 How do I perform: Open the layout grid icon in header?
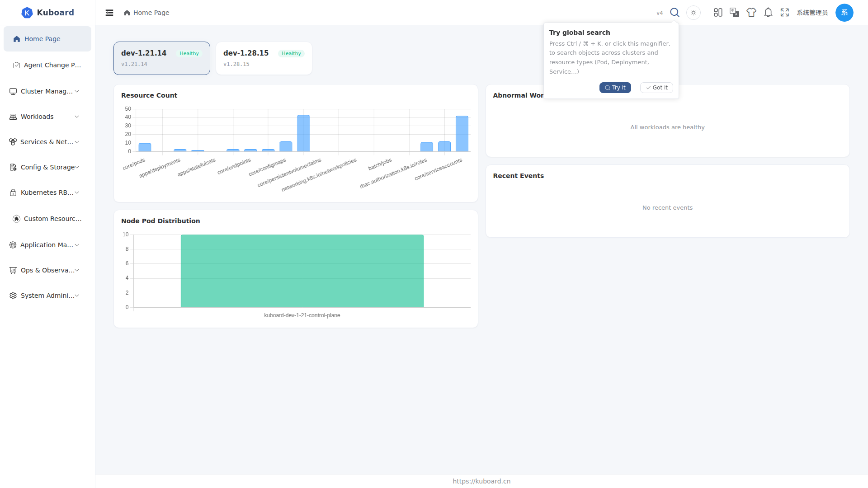pyautogui.click(x=718, y=13)
